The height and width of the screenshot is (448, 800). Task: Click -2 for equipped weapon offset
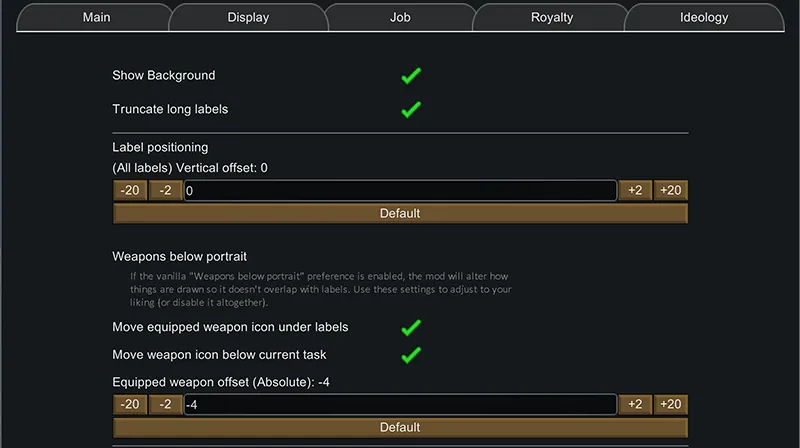click(x=165, y=405)
